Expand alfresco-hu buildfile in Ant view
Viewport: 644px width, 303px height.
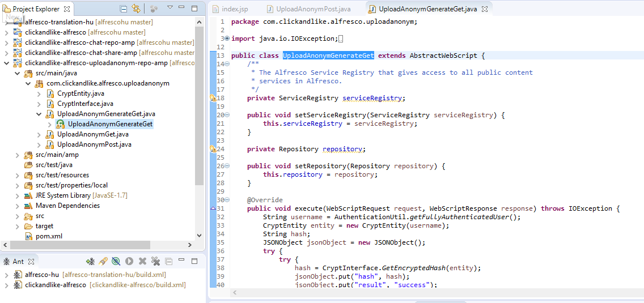pyautogui.click(x=7, y=275)
